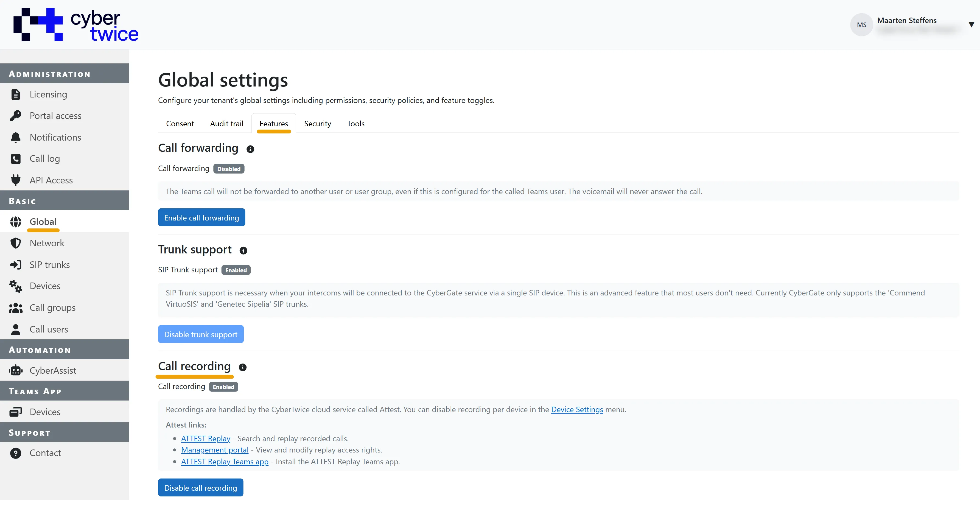
Task: Click the Notifications bell icon
Action: pyautogui.click(x=16, y=137)
